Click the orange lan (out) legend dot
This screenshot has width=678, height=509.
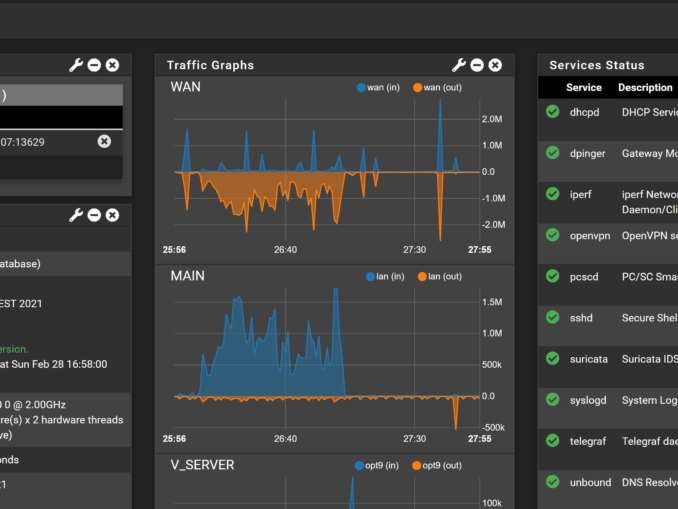421,276
